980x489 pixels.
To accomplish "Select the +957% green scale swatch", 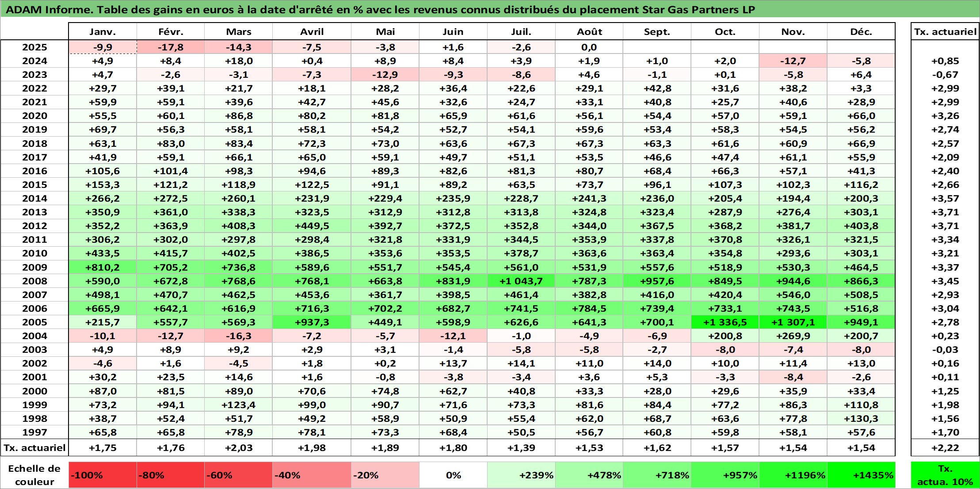I will 725,475.
